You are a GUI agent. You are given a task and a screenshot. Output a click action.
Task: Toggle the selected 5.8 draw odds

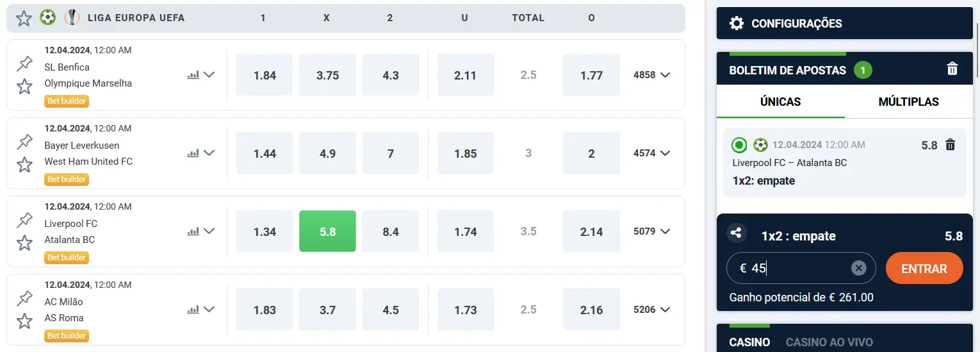click(x=327, y=231)
